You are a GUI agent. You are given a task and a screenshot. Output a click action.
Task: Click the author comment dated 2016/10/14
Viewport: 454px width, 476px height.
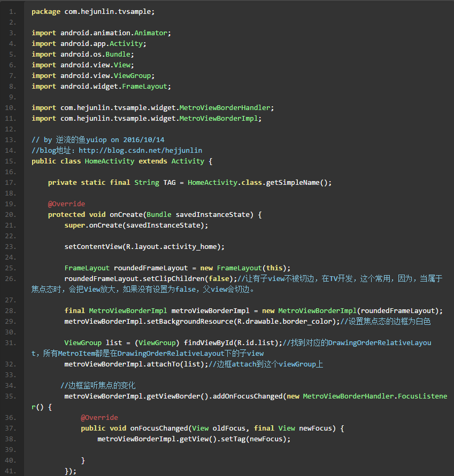[98, 140]
